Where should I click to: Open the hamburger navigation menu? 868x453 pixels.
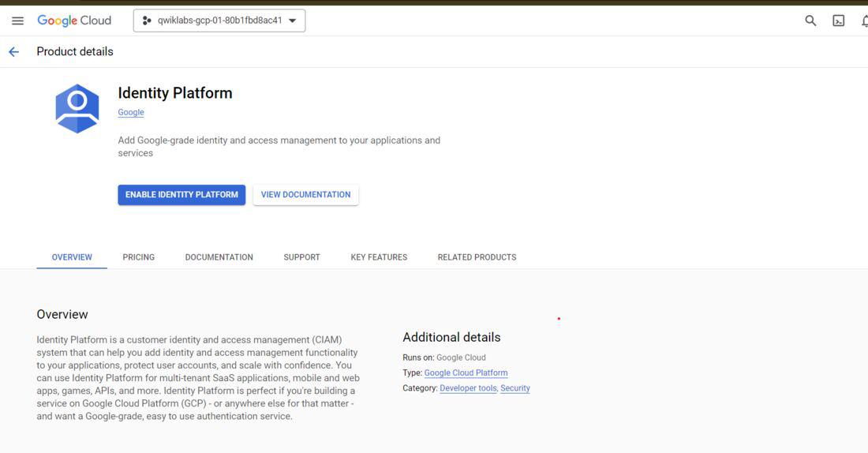click(x=17, y=21)
